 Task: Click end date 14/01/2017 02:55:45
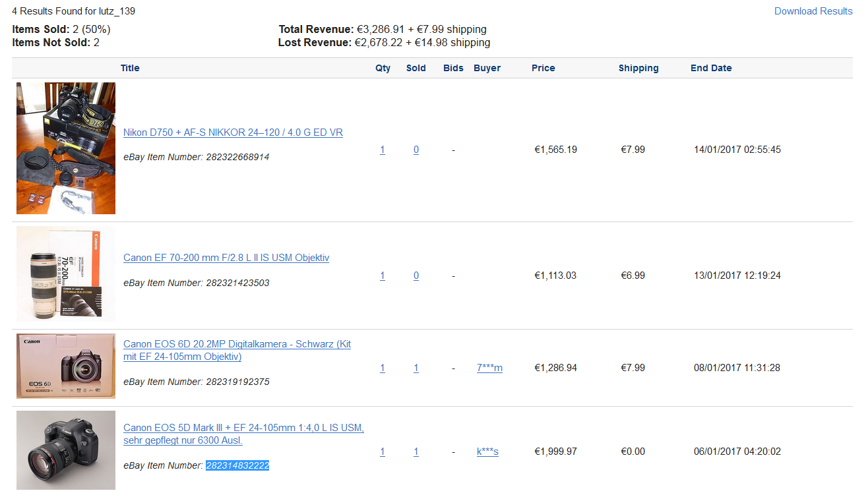737,150
